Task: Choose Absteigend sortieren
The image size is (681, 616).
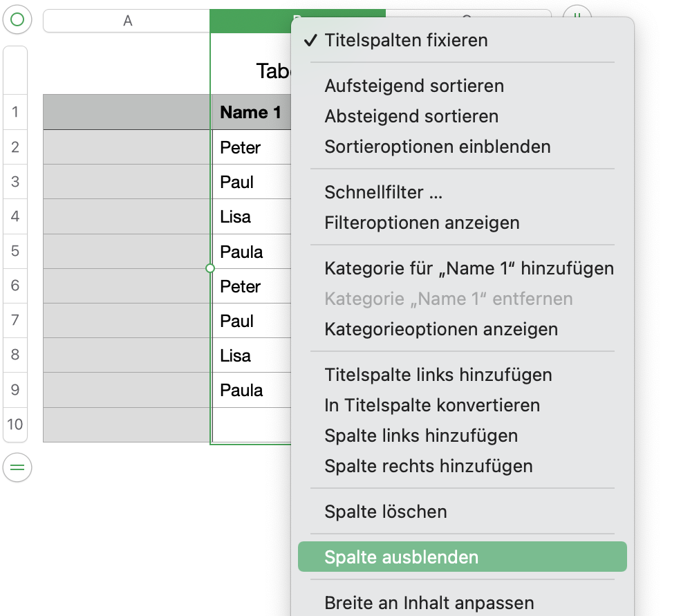Action: click(x=411, y=117)
